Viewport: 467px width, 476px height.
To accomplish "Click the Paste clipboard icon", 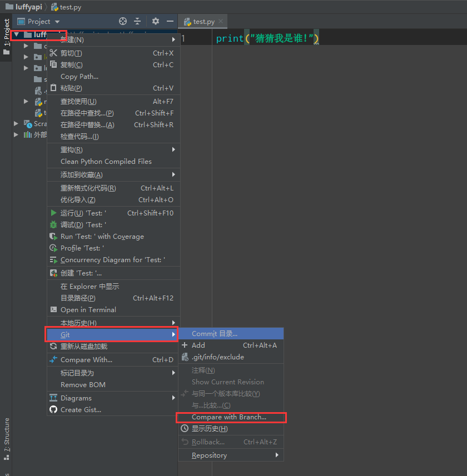I will pyautogui.click(x=53, y=88).
